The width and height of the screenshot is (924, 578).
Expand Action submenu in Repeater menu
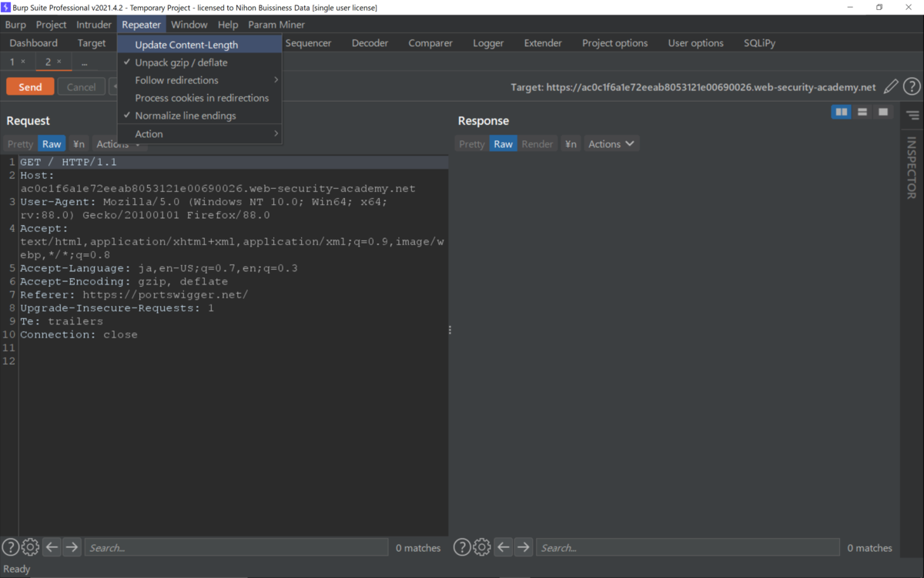click(x=199, y=134)
